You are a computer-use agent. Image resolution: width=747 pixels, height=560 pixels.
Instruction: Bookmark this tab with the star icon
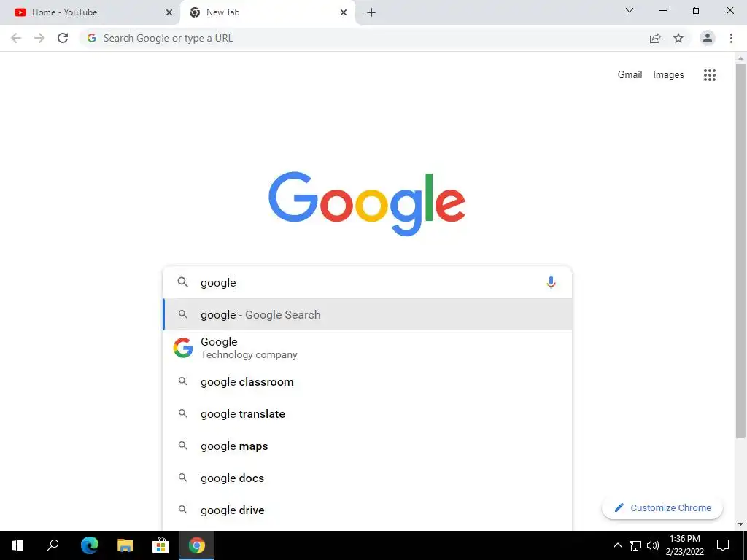[x=678, y=38]
